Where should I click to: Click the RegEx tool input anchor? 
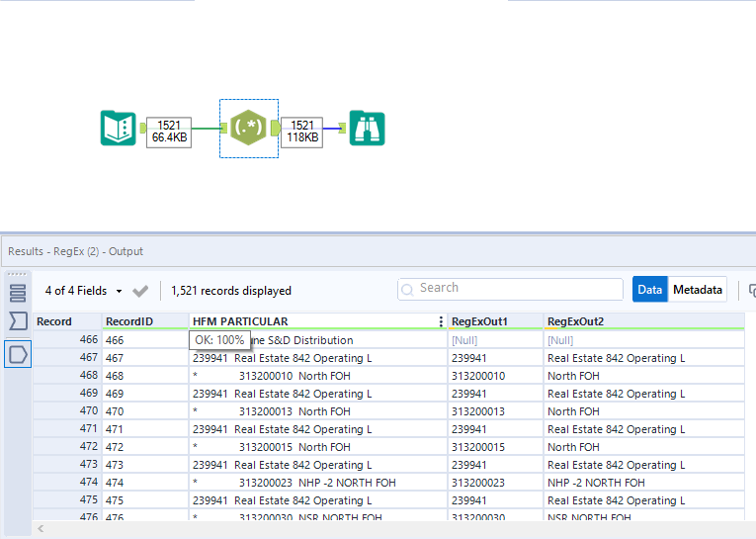(223, 128)
